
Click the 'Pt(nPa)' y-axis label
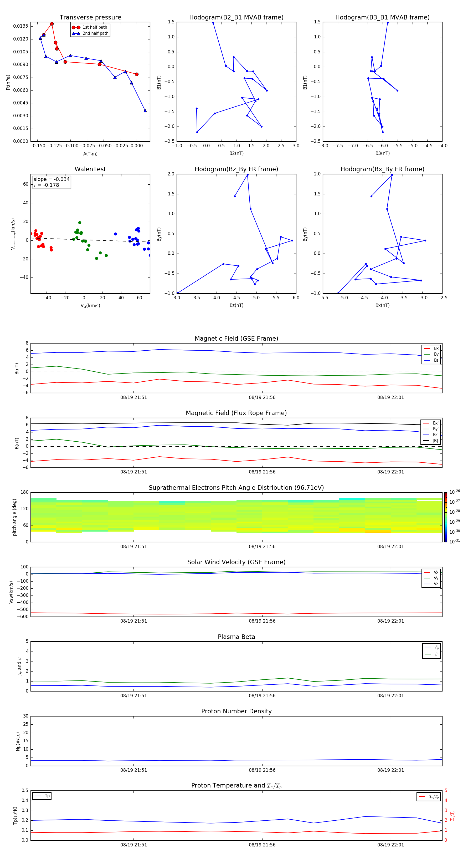pyautogui.click(x=8, y=82)
